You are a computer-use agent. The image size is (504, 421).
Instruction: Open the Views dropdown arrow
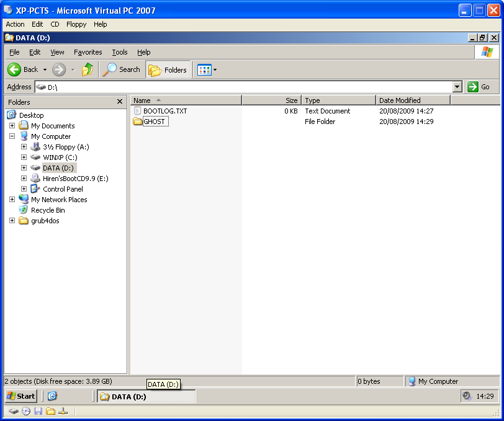coord(215,69)
